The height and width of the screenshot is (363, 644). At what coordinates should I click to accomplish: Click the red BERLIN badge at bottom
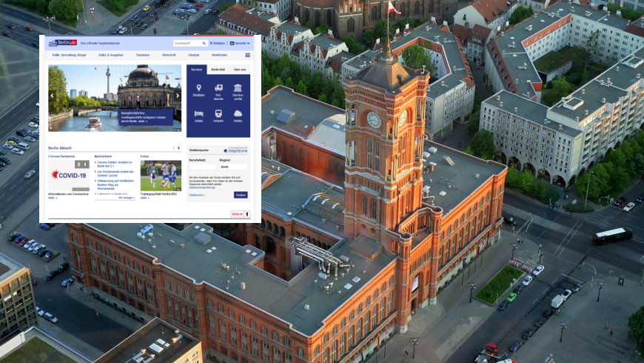point(241,214)
